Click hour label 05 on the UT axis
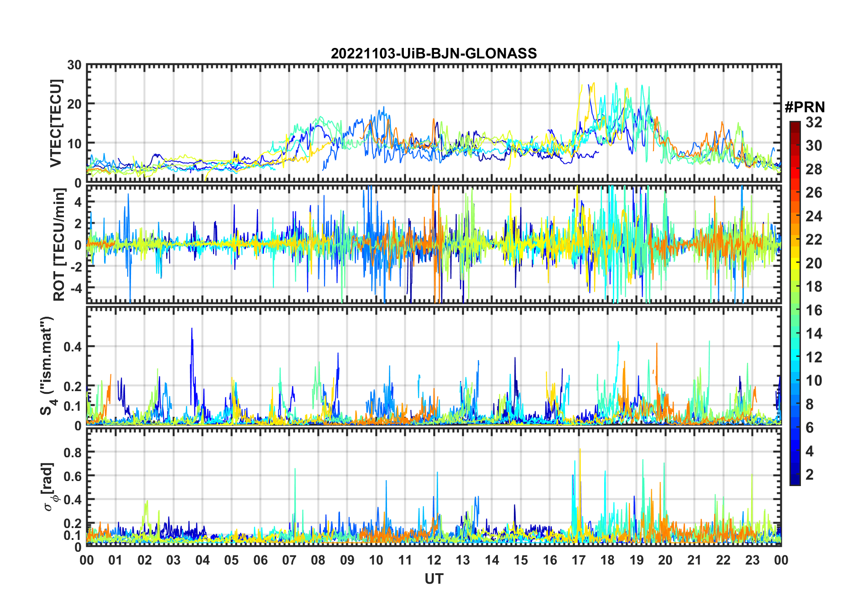 pyautogui.click(x=231, y=560)
